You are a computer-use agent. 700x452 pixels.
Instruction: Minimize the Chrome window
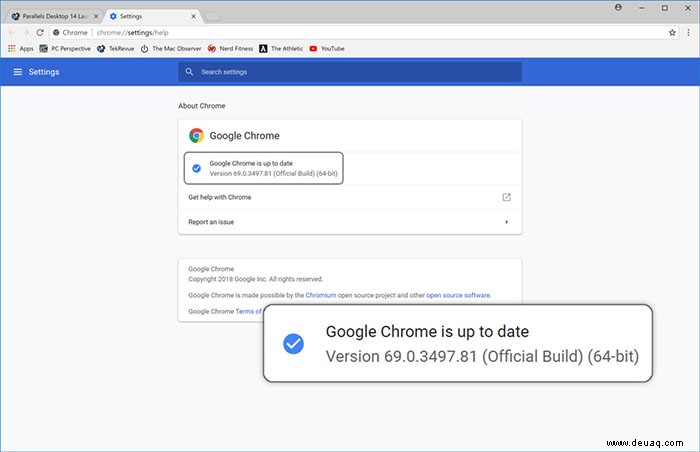(642, 8)
